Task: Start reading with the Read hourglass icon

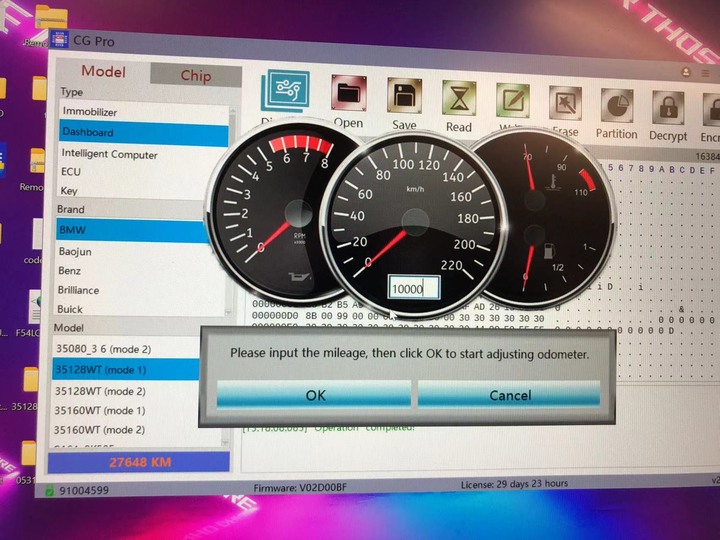Action: [x=459, y=98]
